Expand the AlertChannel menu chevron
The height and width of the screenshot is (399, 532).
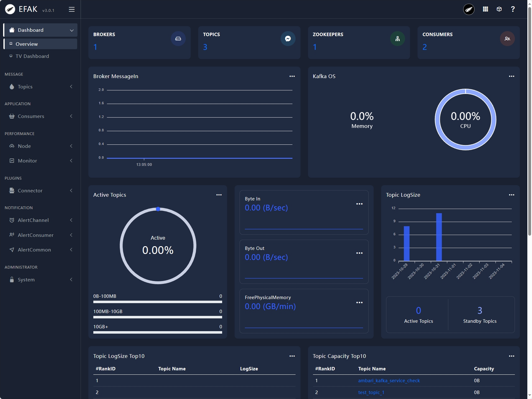(x=71, y=220)
